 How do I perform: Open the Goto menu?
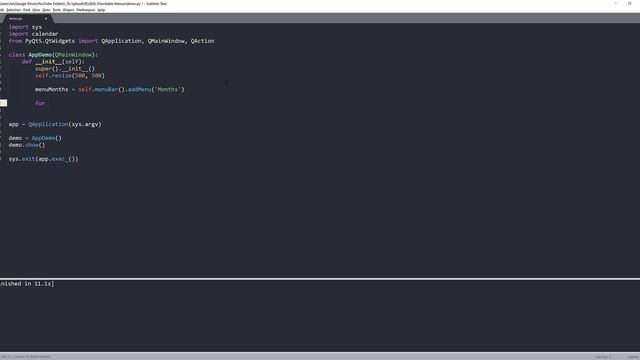coord(46,10)
